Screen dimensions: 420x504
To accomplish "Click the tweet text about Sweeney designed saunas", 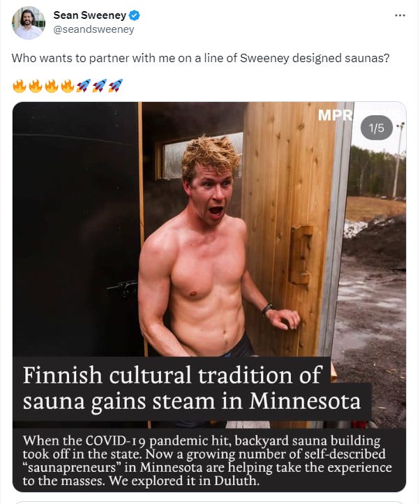I will tap(200, 58).
